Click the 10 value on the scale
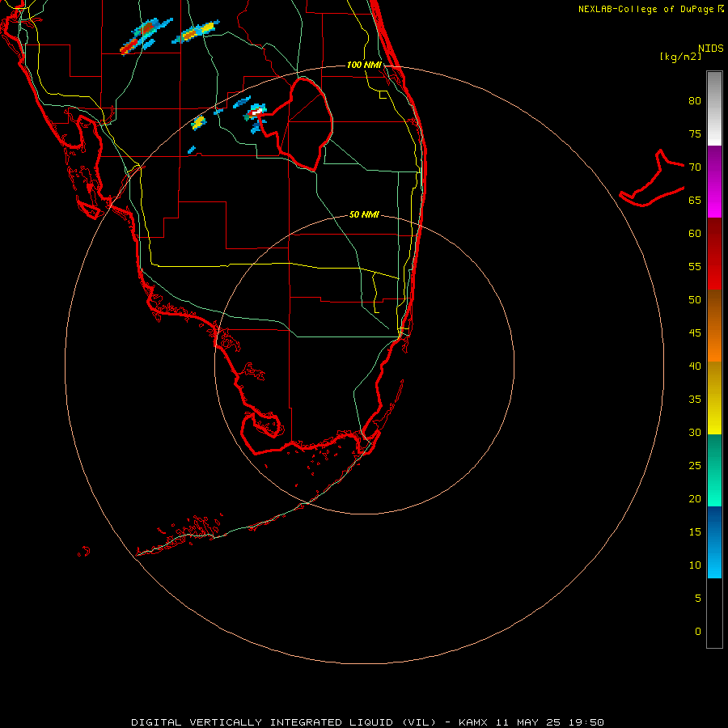The height and width of the screenshot is (728, 728). tap(695, 565)
